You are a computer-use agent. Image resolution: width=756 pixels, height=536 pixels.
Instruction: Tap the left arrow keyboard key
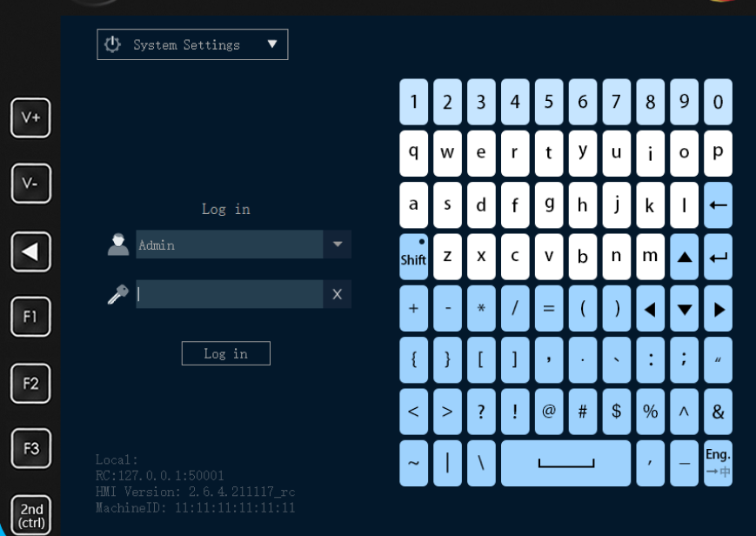(x=651, y=308)
